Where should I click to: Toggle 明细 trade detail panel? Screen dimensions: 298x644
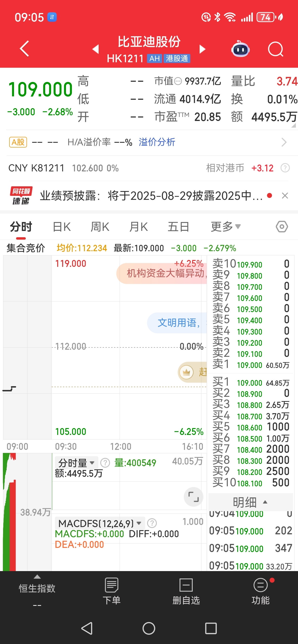click(x=250, y=502)
